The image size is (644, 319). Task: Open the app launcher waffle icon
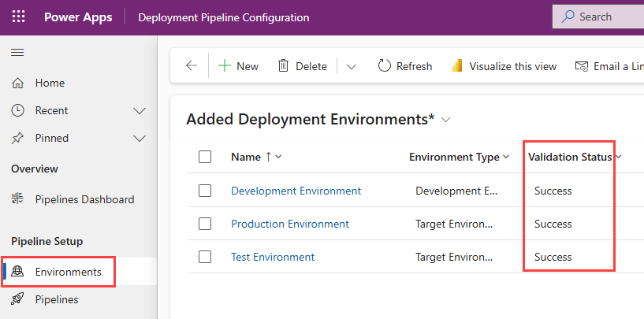coord(18,17)
